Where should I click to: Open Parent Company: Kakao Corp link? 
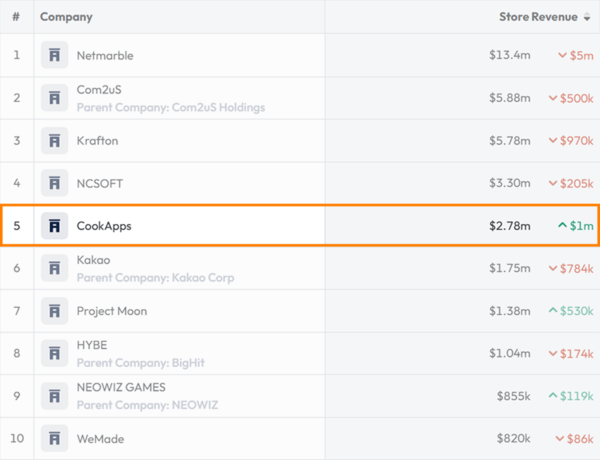pyautogui.click(x=155, y=277)
